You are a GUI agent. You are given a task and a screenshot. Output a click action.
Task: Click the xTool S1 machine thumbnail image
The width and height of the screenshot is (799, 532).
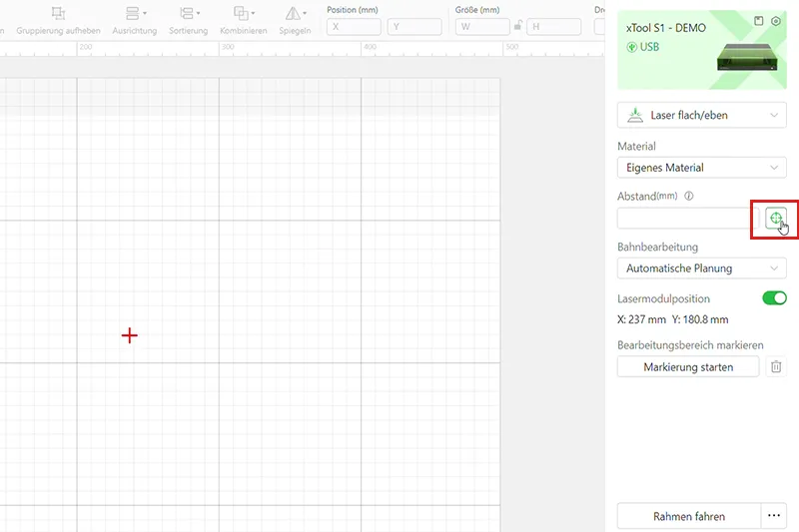click(747, 57)
